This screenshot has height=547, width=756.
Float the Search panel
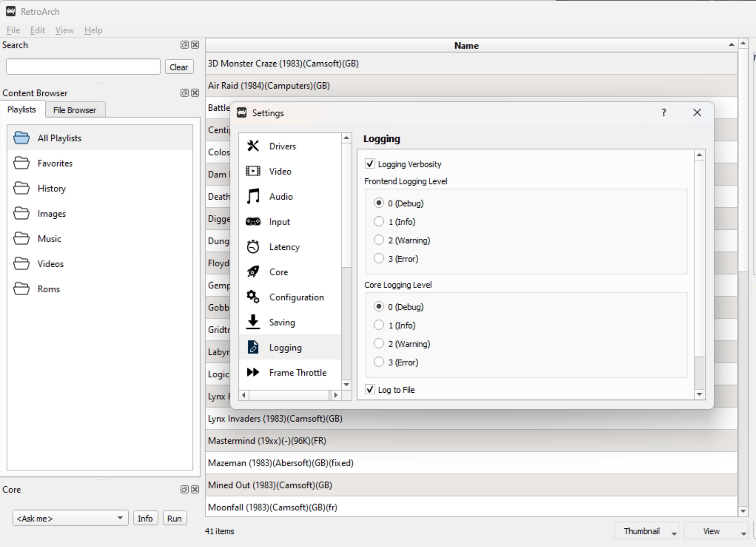(184, 44)
